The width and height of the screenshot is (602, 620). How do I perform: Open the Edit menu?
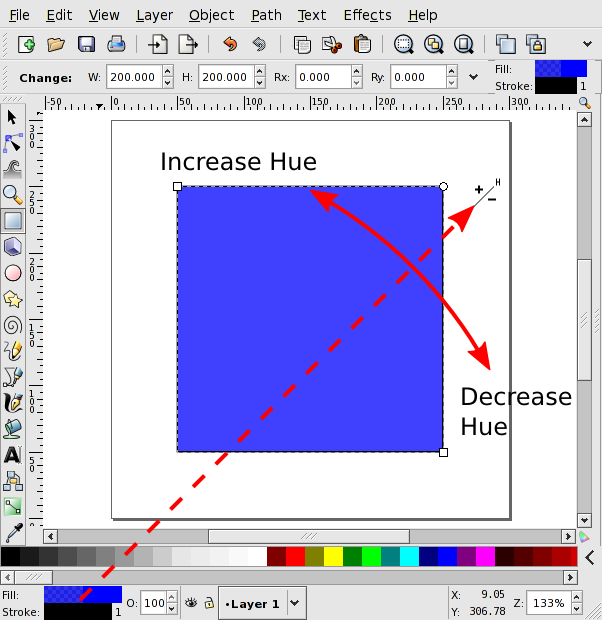point(59,15)
